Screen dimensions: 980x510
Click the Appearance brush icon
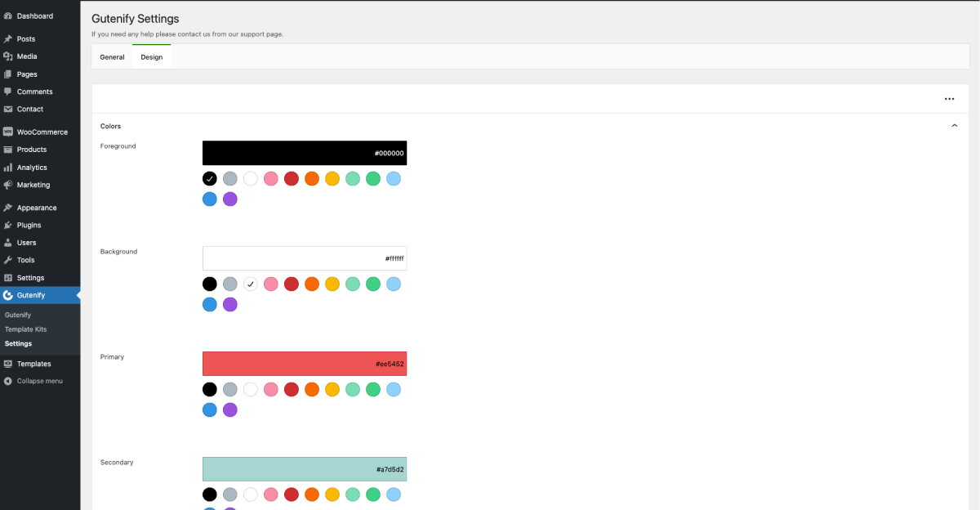8,208
